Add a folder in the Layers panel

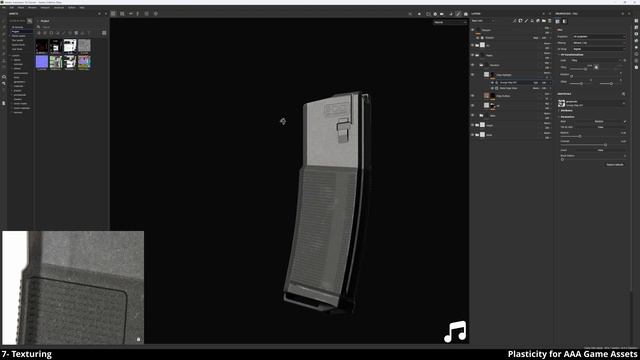point(544,20)
